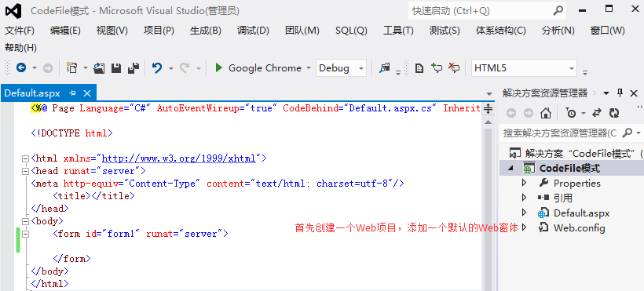The image size is (644, 291).
Task: Save the current file with Save icon
Action: (116, 68)
